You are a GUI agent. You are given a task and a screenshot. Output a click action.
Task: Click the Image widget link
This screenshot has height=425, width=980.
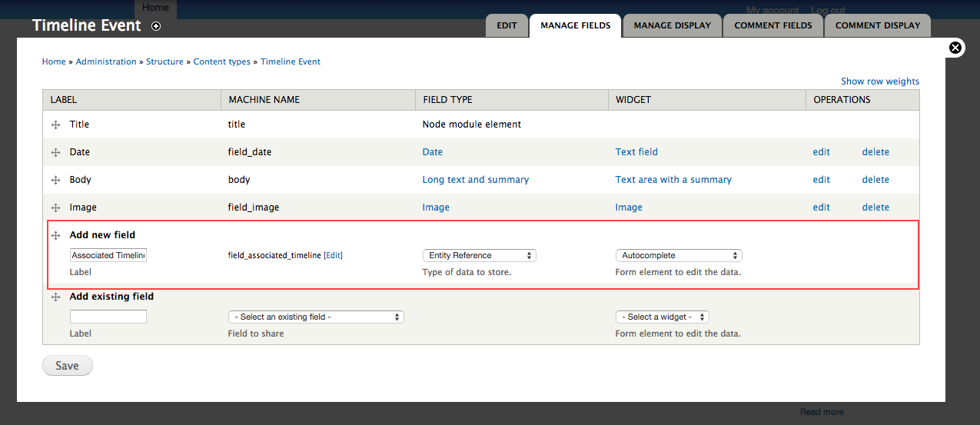(629, 208)
